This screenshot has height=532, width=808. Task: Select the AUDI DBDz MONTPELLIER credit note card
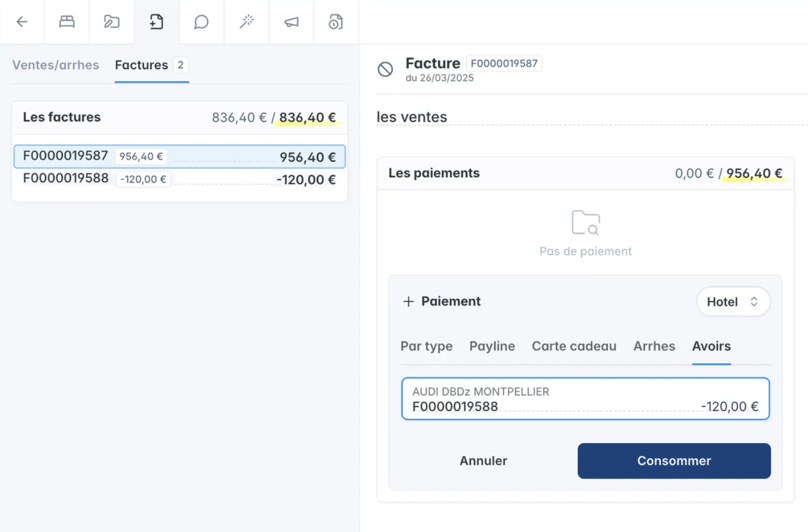(x=586, y=399)
